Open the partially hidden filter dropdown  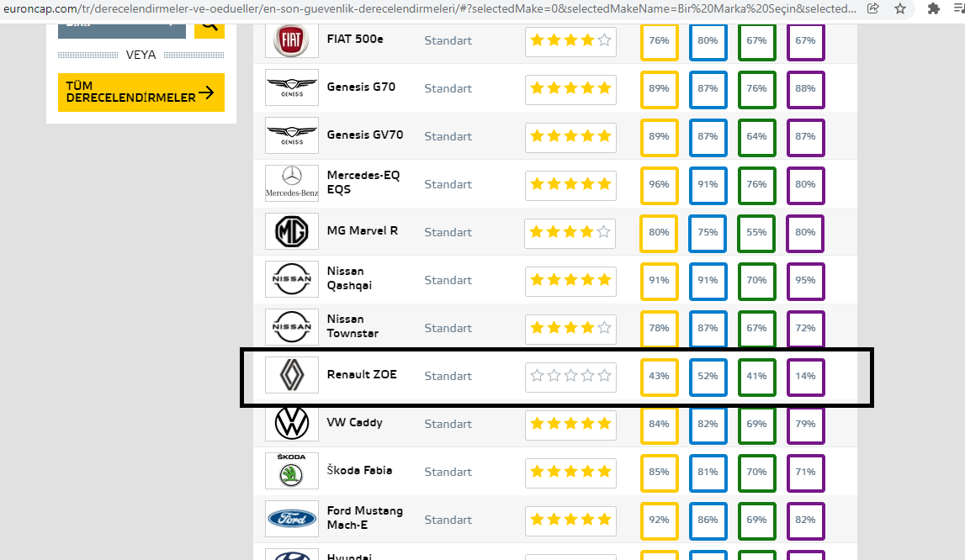click(122, 31)
